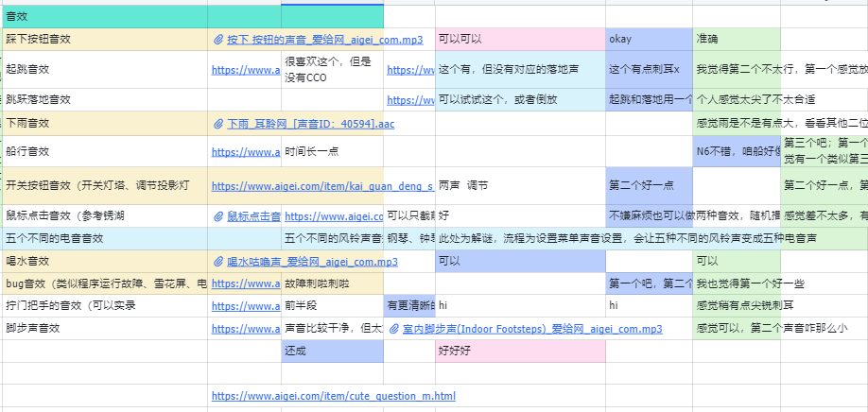
Task: Select the pink 好好好 cell
Action: tap(519, 351)
